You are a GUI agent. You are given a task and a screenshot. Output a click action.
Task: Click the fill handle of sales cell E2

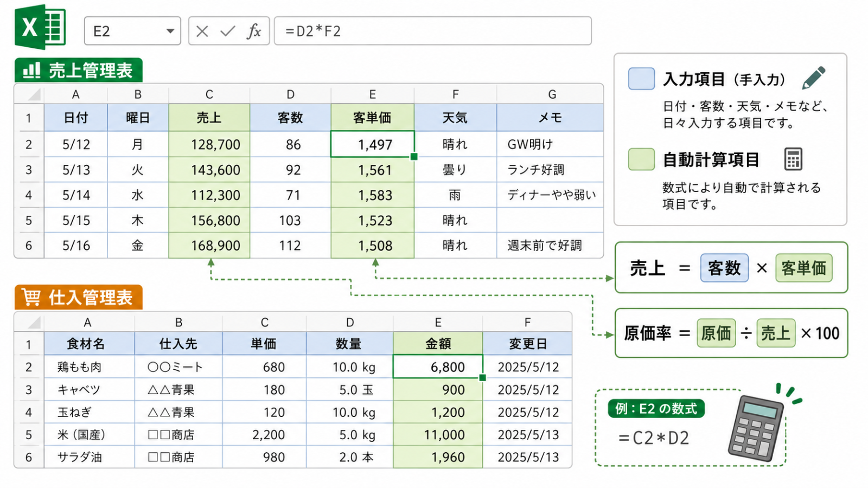tap(414, 157)
